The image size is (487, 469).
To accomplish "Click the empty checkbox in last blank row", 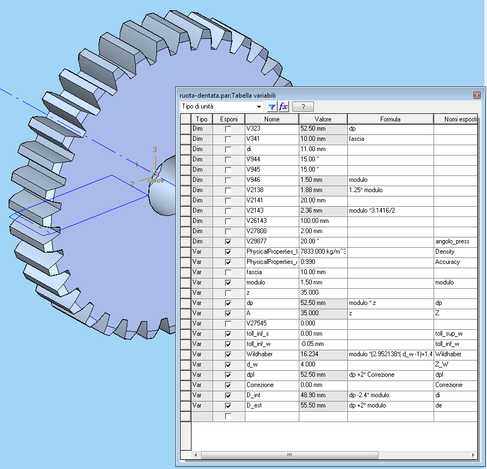I will pyautogui.click(x=228, y=416).
